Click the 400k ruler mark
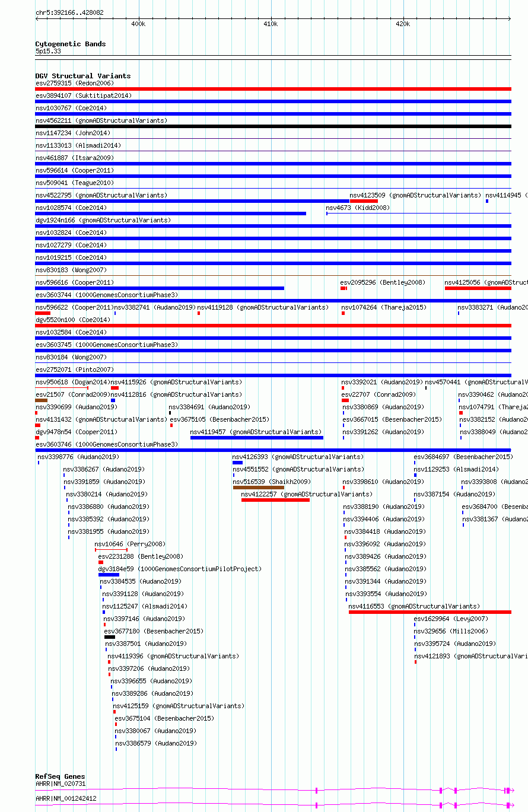 138,23
